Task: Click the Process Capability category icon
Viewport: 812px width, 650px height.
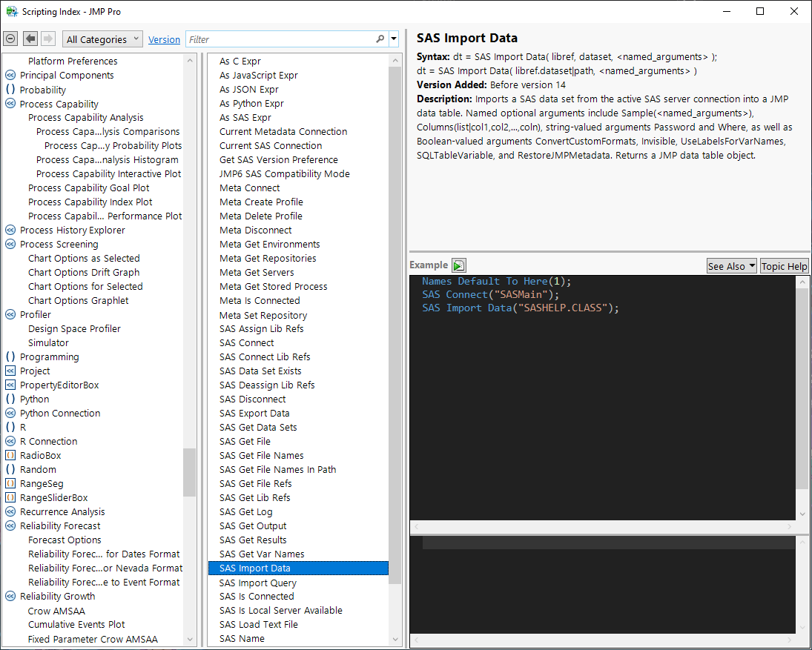Action: click(x=10, y=104)
